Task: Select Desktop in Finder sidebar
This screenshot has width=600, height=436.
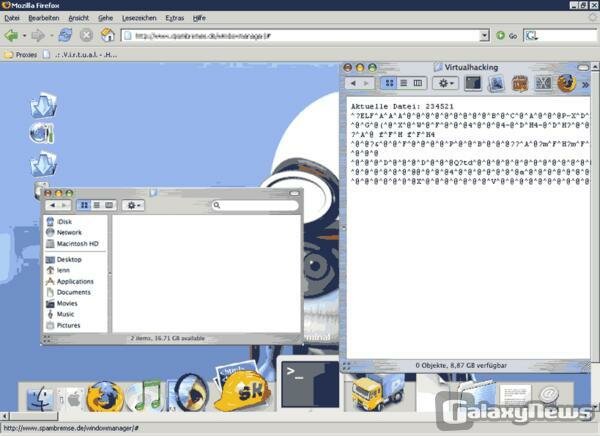Action: (64, 259)
